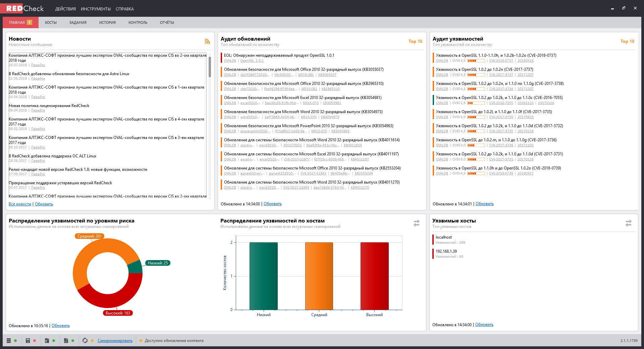The height and width of the screenshot is (349, 644).
Task: Click the swap icon in Уязвимые хосты panel
Action: coord(629,223)
